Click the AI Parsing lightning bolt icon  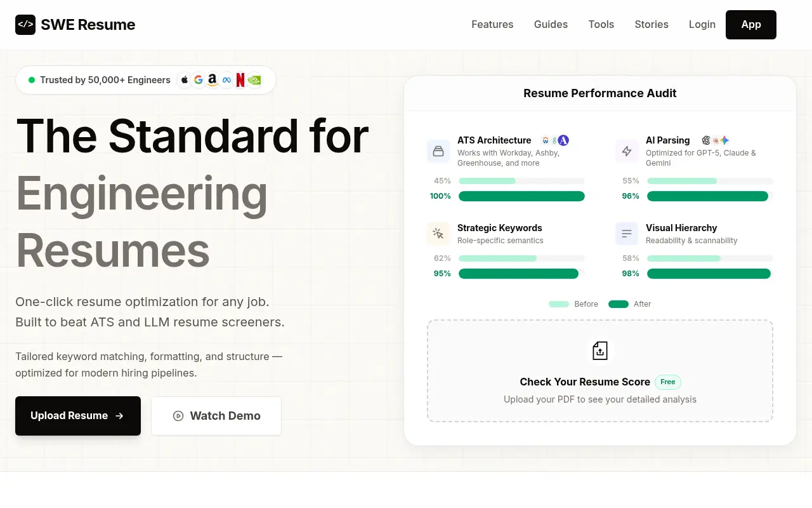[x=627, y=151]
